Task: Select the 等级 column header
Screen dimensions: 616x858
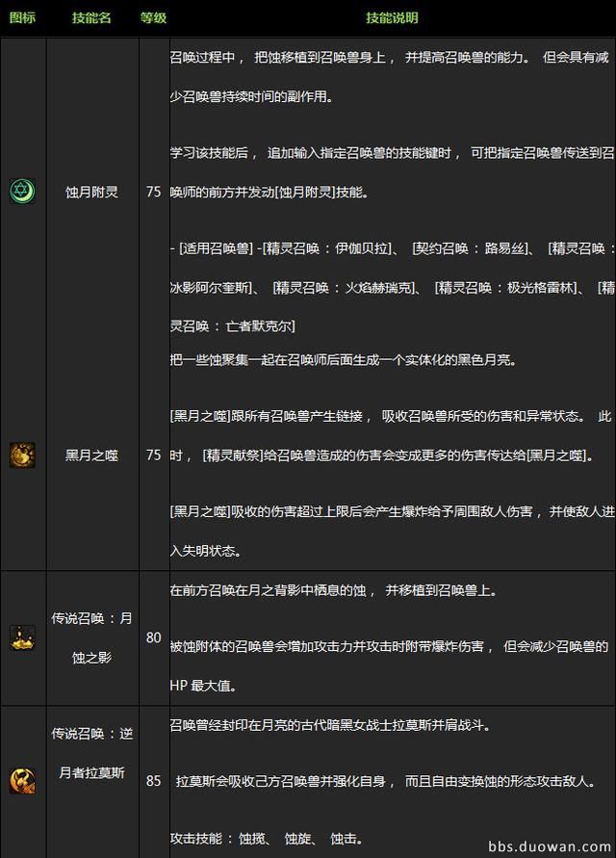Action: click(153, 18)
